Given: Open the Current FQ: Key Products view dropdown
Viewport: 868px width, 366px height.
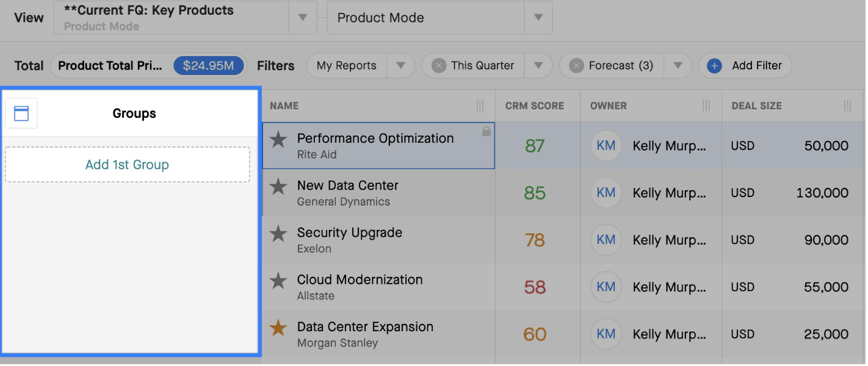Looking at the screenshot, I should (x=303, y=18).
